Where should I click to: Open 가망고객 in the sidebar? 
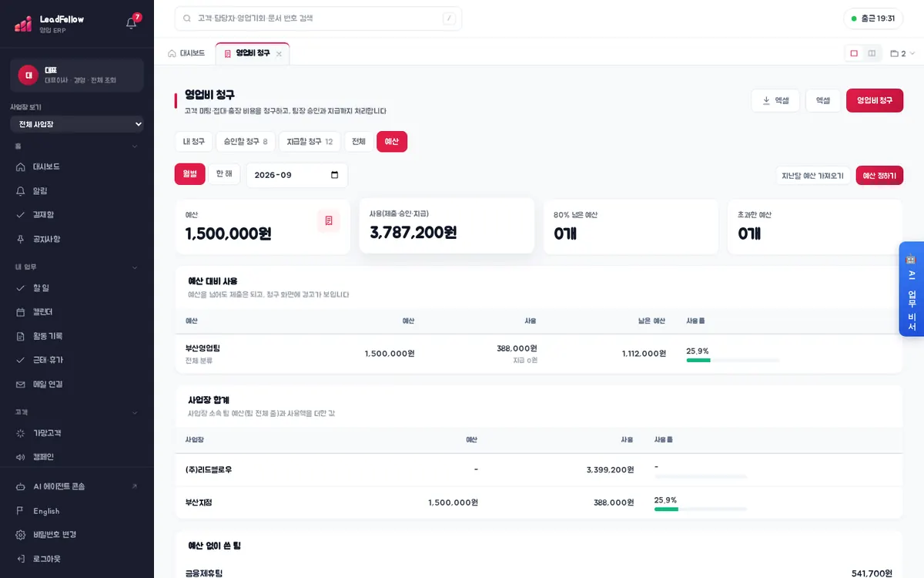tap(77, 433)
